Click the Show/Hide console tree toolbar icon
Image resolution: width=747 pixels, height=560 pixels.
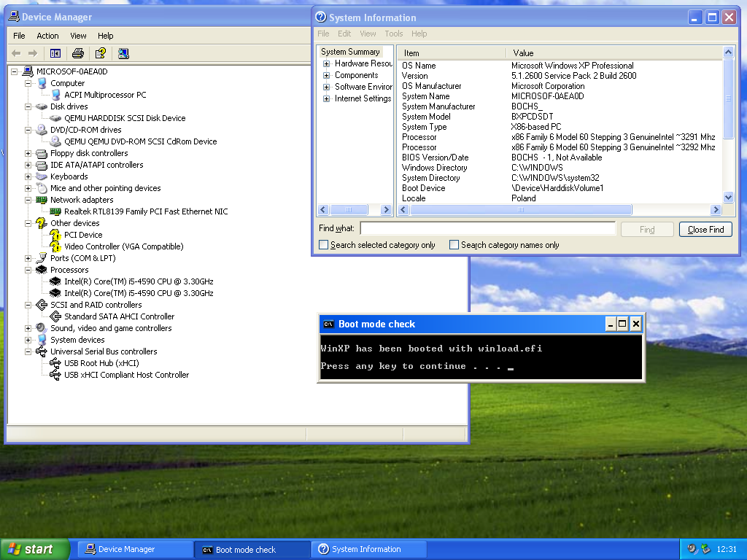point(55,53)
